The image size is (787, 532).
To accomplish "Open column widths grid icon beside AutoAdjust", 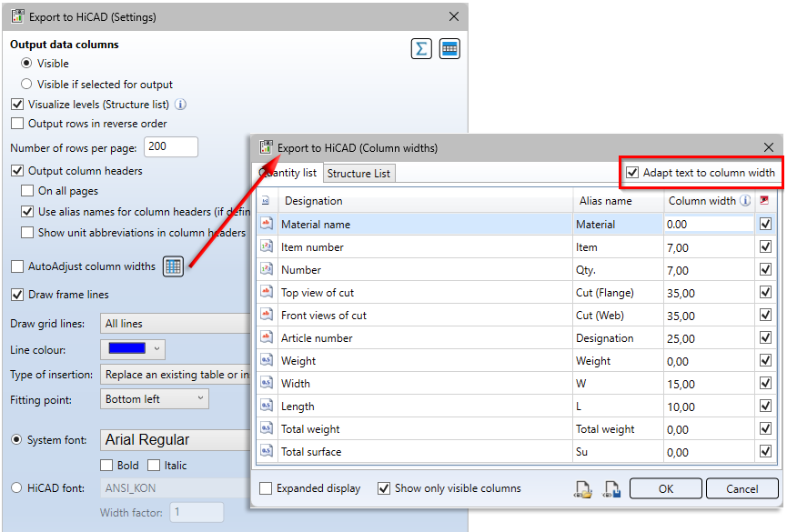I will click(x=173, y=266).
